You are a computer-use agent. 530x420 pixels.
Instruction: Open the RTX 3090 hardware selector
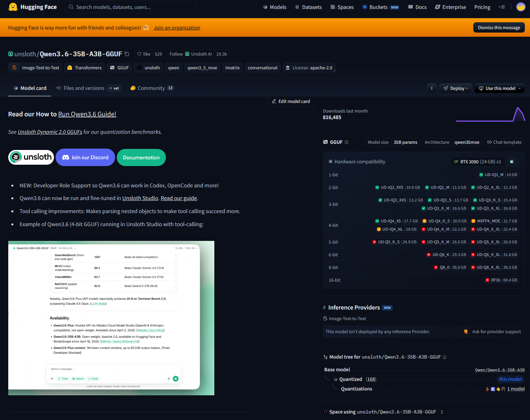pyautogui.click(x=477, y=162)
